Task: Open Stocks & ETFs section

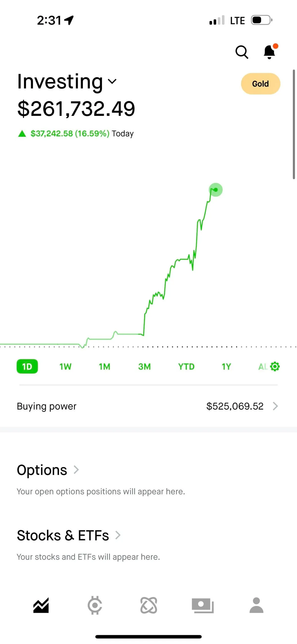Action: (x=118, y=535)
